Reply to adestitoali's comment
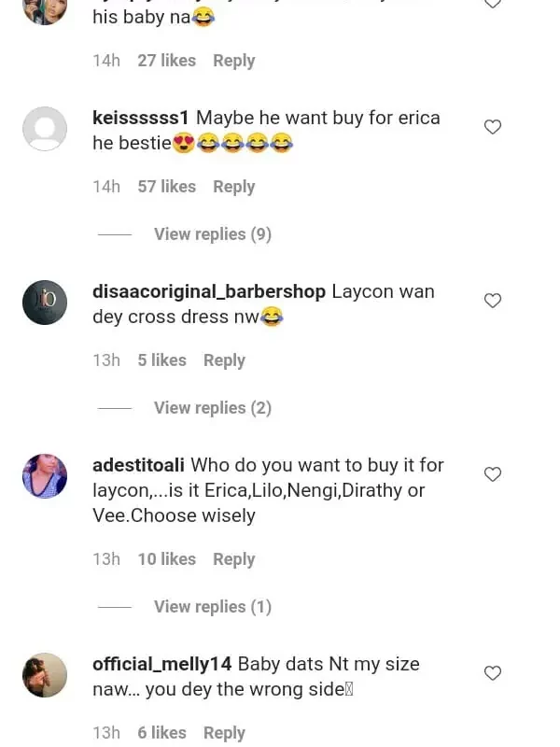 233,559
